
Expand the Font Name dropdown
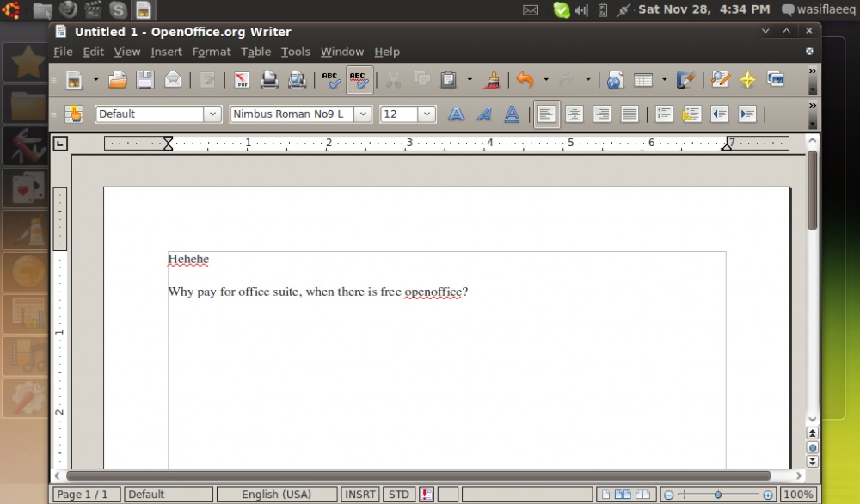coord(363,114)
